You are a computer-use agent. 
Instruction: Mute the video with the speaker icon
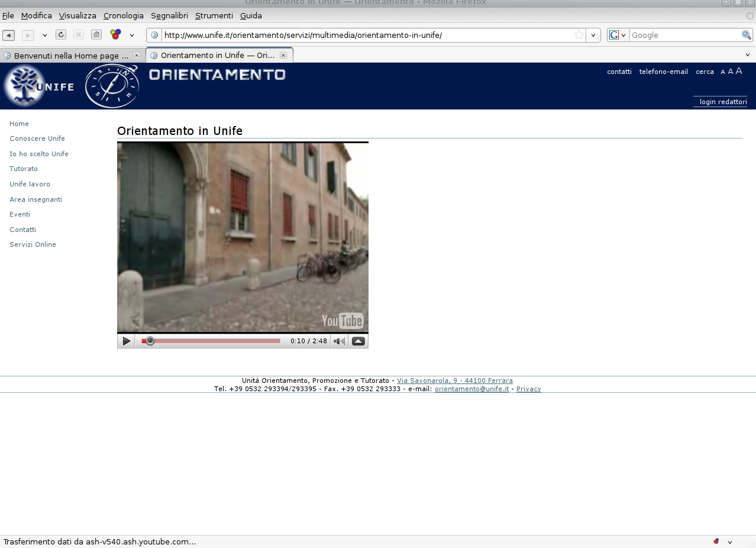pos(339,341)
